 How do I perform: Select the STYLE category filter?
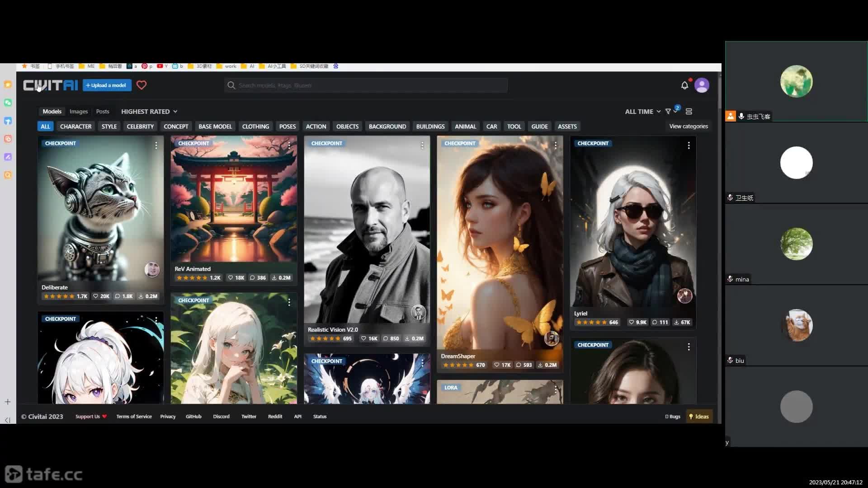click(x=109, y=127)
